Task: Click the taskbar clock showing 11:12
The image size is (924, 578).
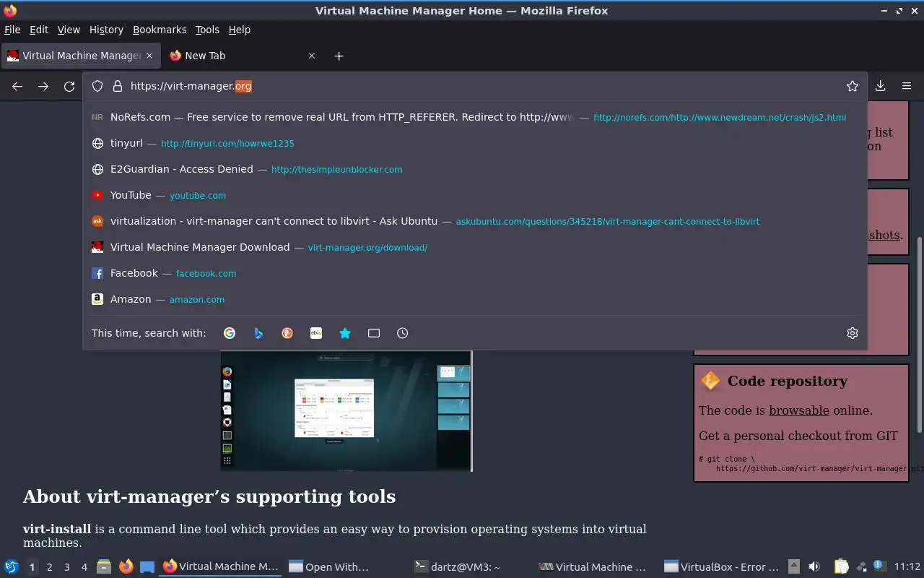Action: point(907,566)
